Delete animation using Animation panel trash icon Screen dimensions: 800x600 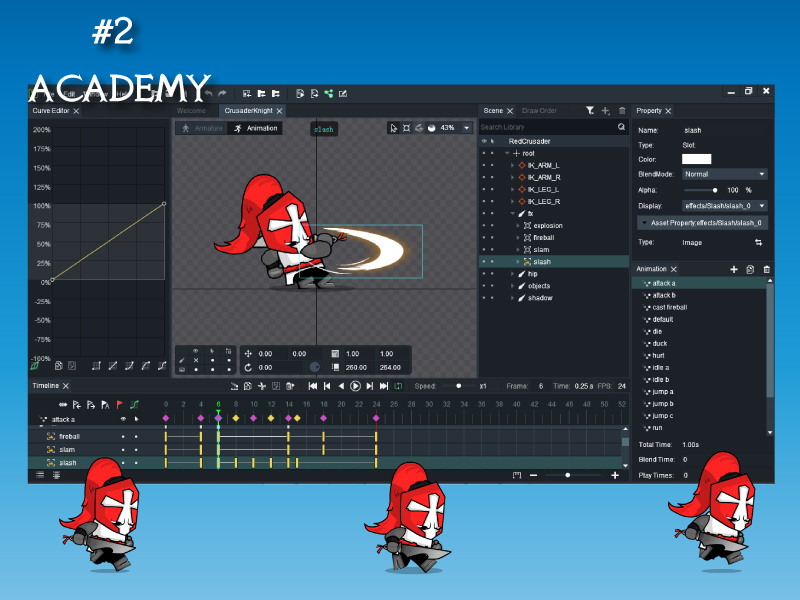tap(766, 270)
